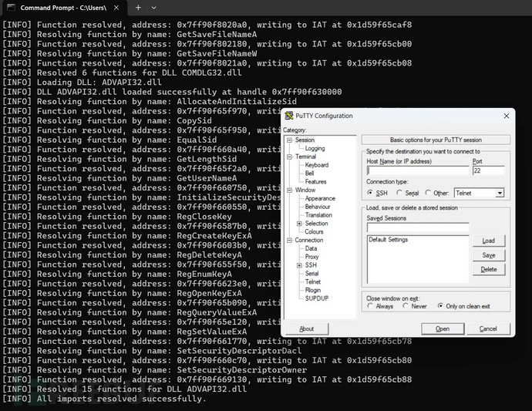Viewport: 532px width, 411px height.
Task: Click the Load session button
Action: [x=489, y=241]
